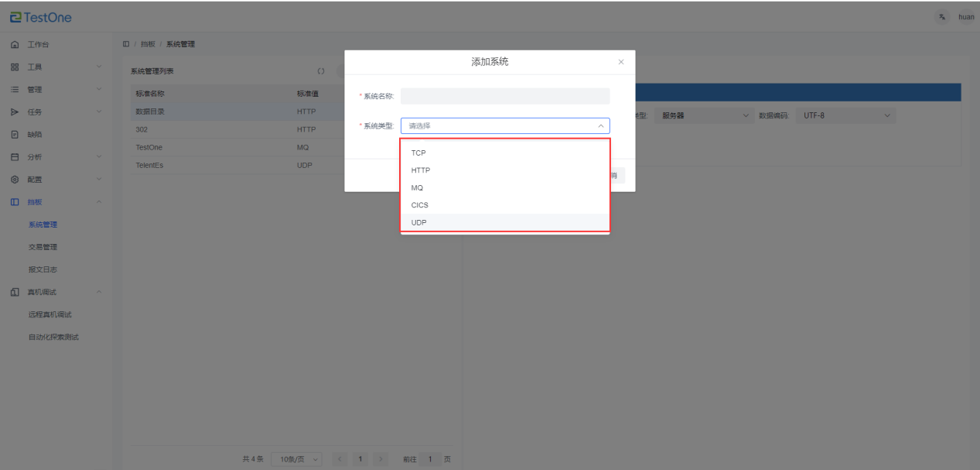The image size is (980, 470).
Task: Open 交易管理 in the sidebar
Action: 43,247
